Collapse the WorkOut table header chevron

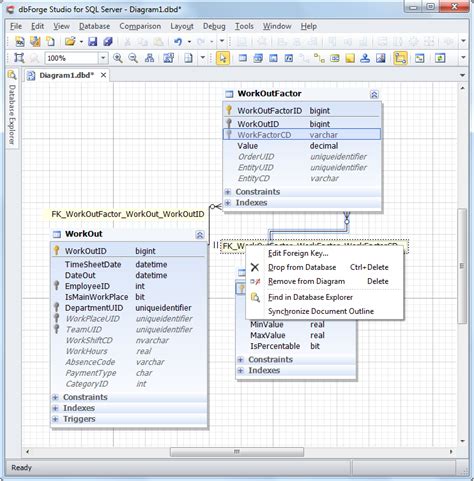click(200, 235)
